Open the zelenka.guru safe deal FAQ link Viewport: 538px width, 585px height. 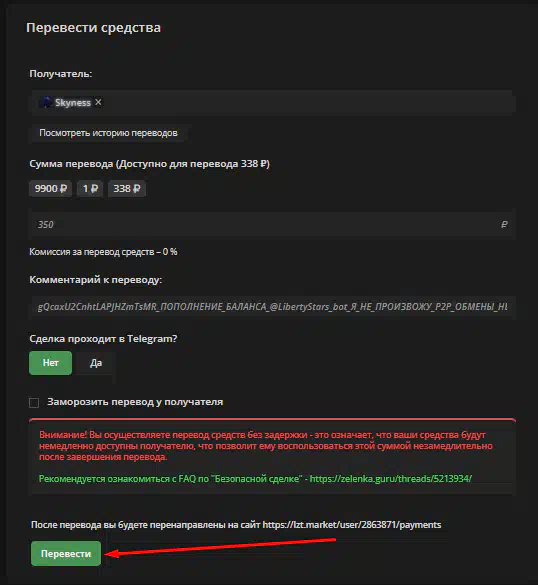[391, 479]
